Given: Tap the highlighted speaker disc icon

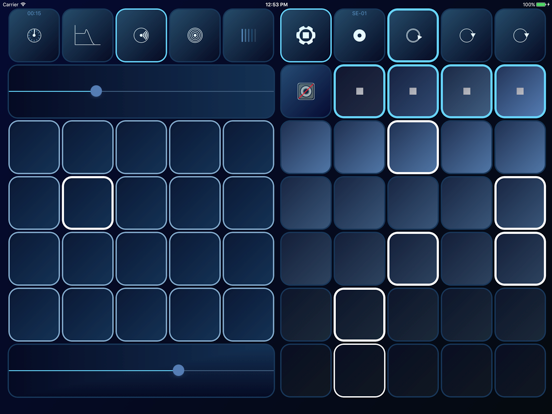Looking at the screenshot, I should [x=141, y=35].
